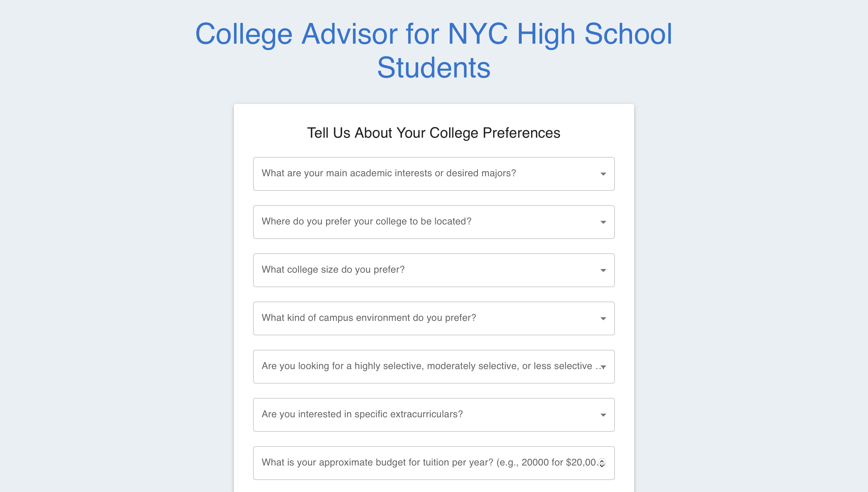Click the page title heading
This screenshot has height=492, width=868.
click(x=434, y=51)
